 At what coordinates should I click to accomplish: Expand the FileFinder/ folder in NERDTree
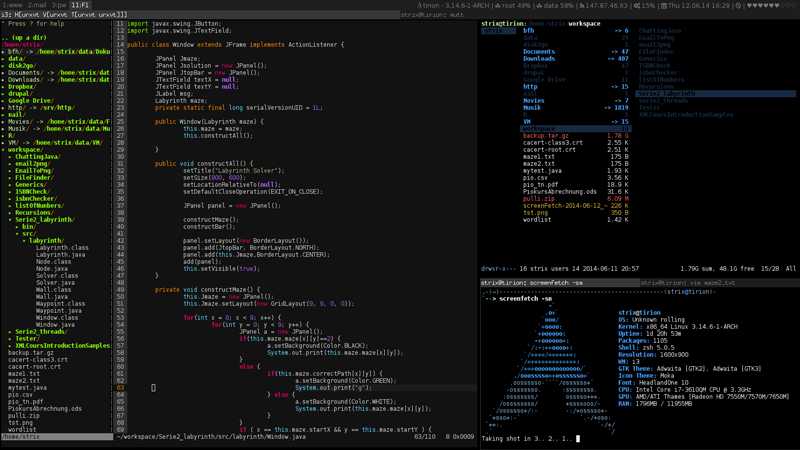[x=34, y=178]
